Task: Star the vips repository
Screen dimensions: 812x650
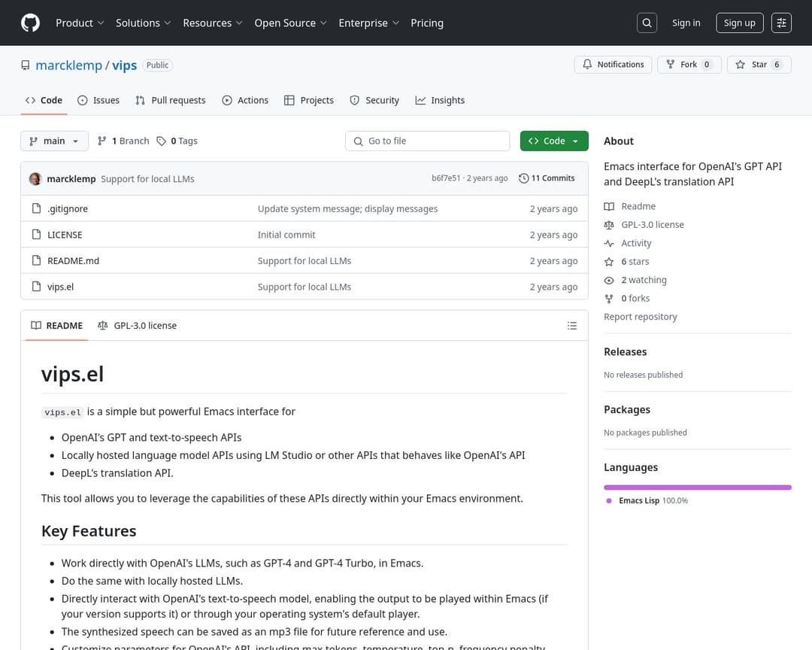Action: (x=759, y=64)
